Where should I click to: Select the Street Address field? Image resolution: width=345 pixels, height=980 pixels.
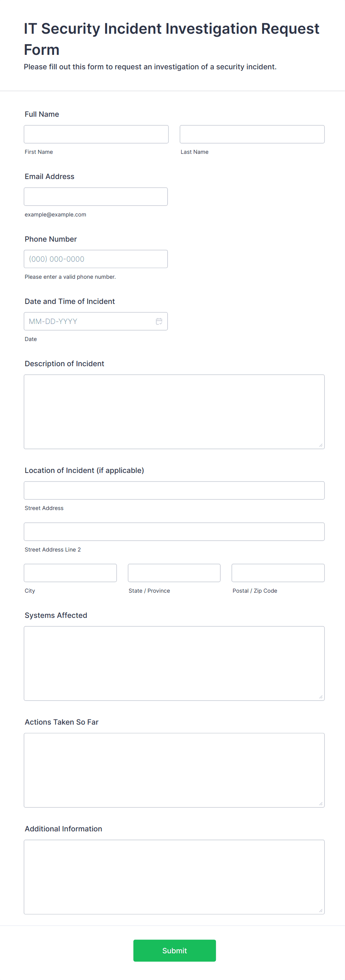coord(174,490)
